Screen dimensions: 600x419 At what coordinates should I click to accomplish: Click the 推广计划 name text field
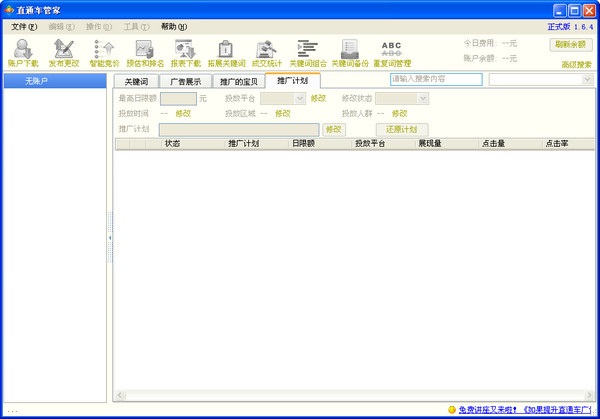[239, 129]
